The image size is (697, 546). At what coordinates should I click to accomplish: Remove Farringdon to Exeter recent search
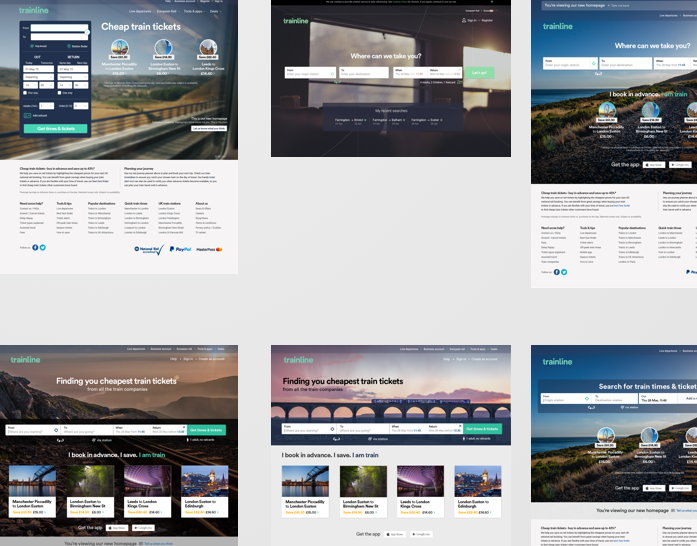(441, 120)
